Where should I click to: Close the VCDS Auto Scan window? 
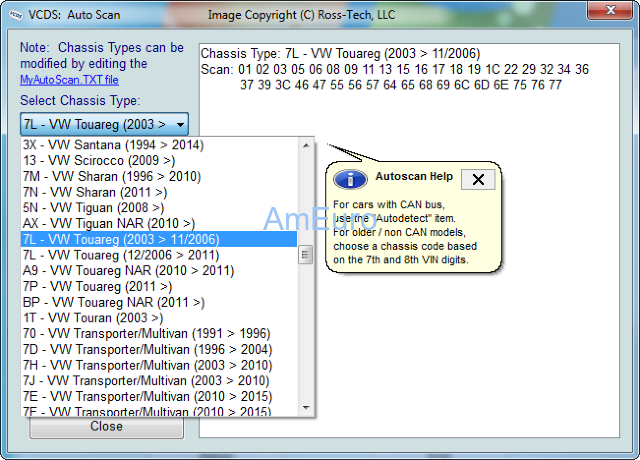tap(610, 10)
